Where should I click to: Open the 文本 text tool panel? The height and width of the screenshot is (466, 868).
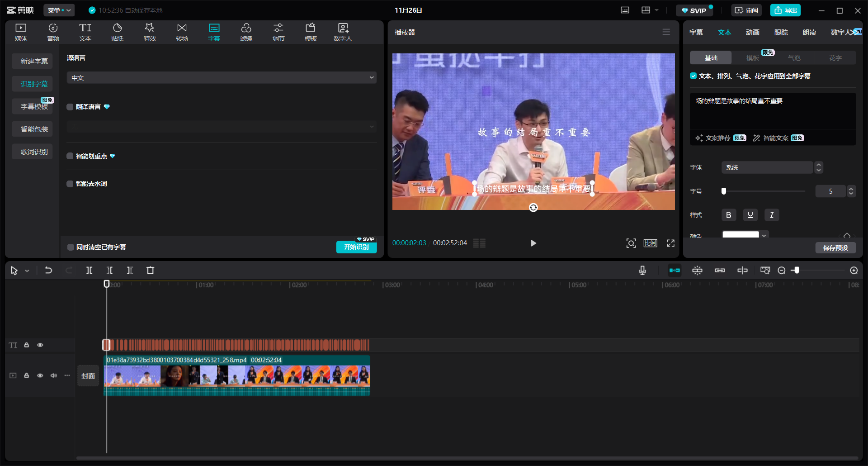coord(85,32)
